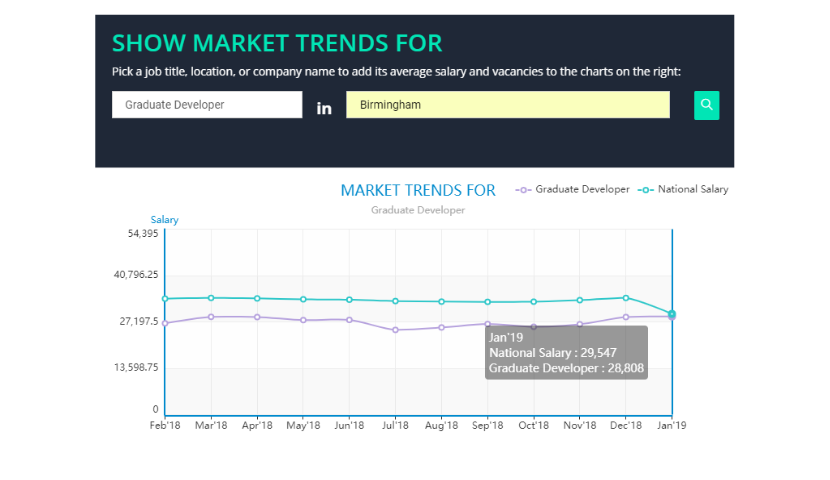Click tooltip text "Graduate Developer : 28,808"
The height and width of the screenshot is (480, 830).
tap(566, 368)
